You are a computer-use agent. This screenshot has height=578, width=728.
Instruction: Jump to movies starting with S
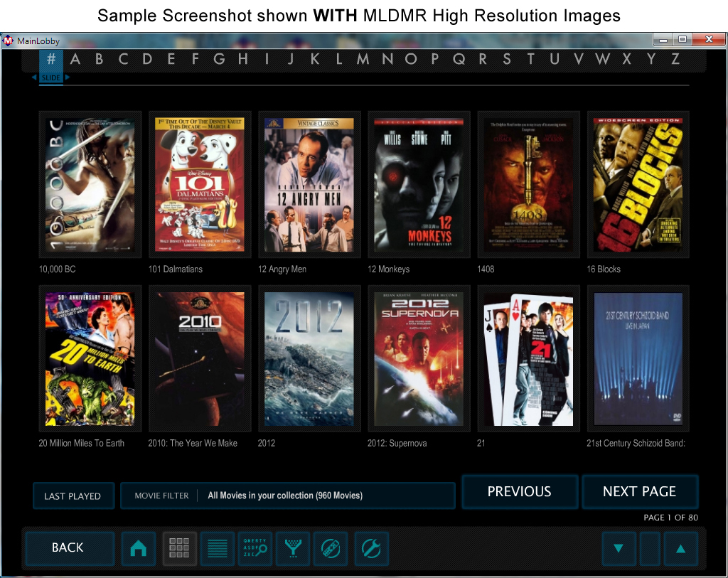click(x=506, y=60)
